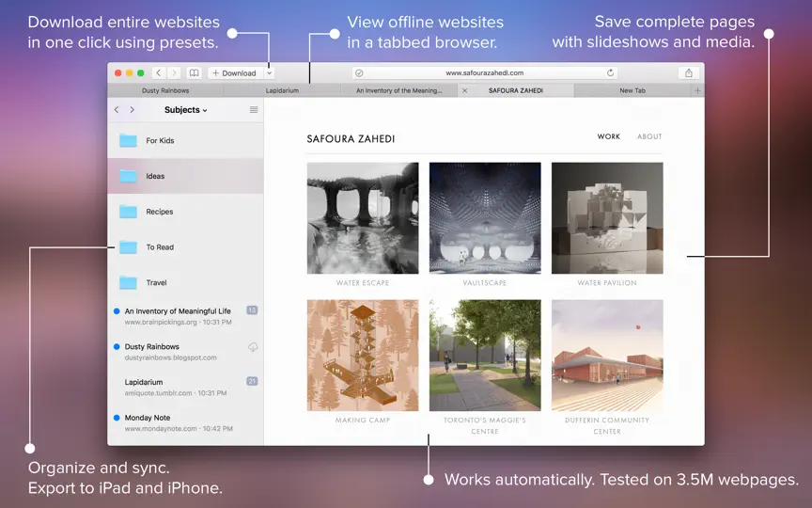Click the Water Escape project thumbnail
This screenshot has width=812, height=508.
tap(363, 217)
